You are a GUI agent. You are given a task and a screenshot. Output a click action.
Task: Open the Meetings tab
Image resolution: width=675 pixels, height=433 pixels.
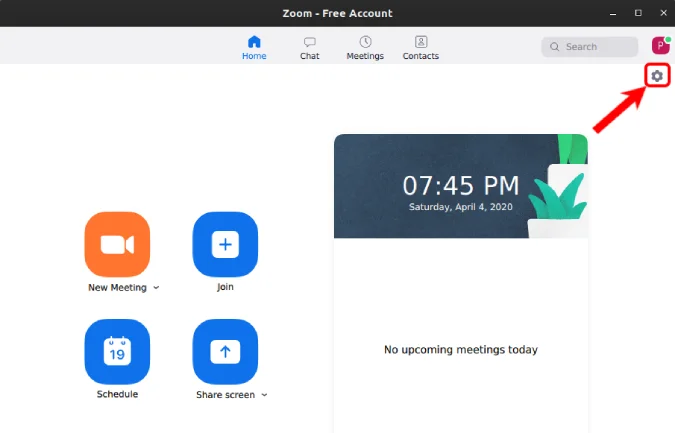pyautogui.click(x=365, y=48)
